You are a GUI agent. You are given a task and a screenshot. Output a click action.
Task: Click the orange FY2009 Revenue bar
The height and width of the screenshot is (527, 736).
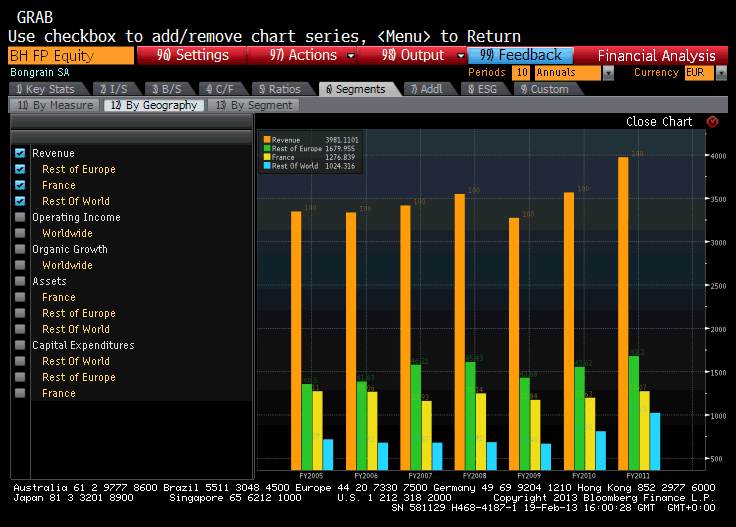pyautogui.click(x=514, y=344)
